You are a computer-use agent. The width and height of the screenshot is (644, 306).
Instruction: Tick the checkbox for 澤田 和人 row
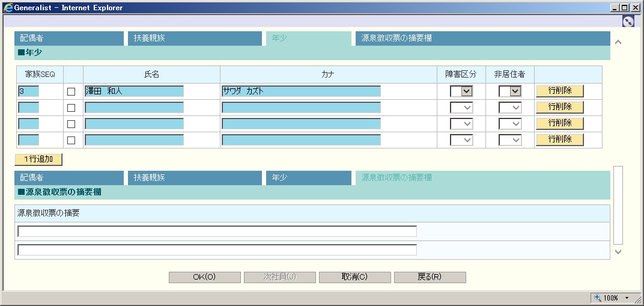(x=71, y=91)
